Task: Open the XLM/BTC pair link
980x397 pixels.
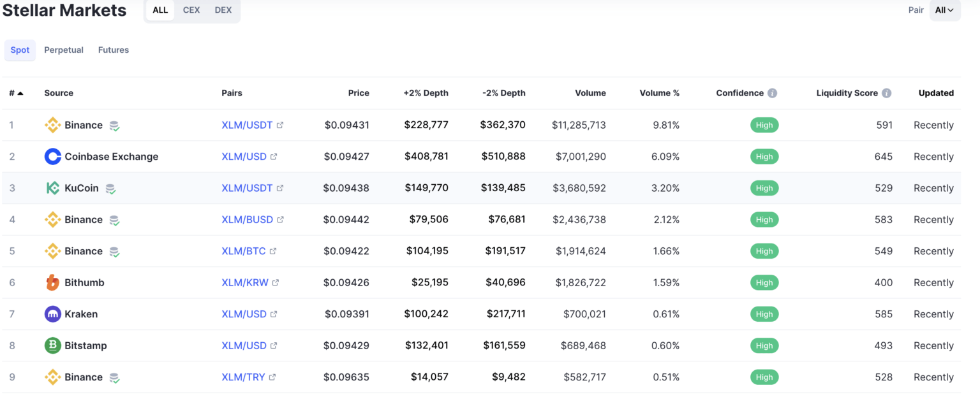Action: pyautogui.click(x=244, y=251)
